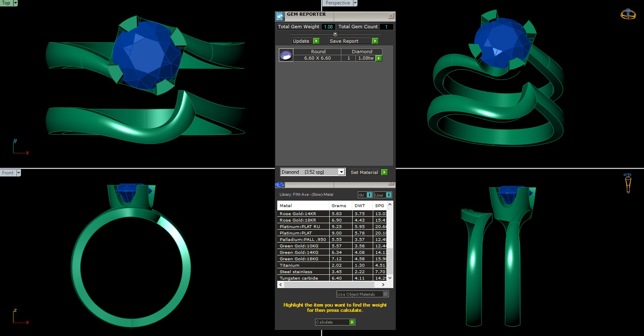Close the metal weight panel
The height and width of the screenshot is (336, 644).
[391, 183]
